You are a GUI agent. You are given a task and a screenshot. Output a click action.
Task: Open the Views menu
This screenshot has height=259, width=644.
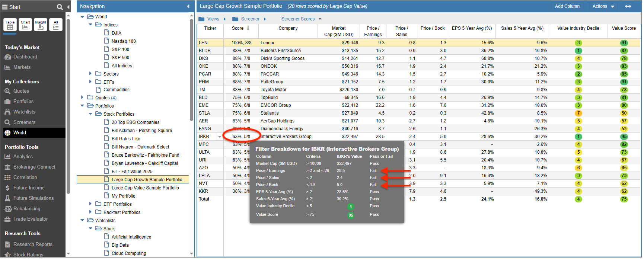point(213,19)
